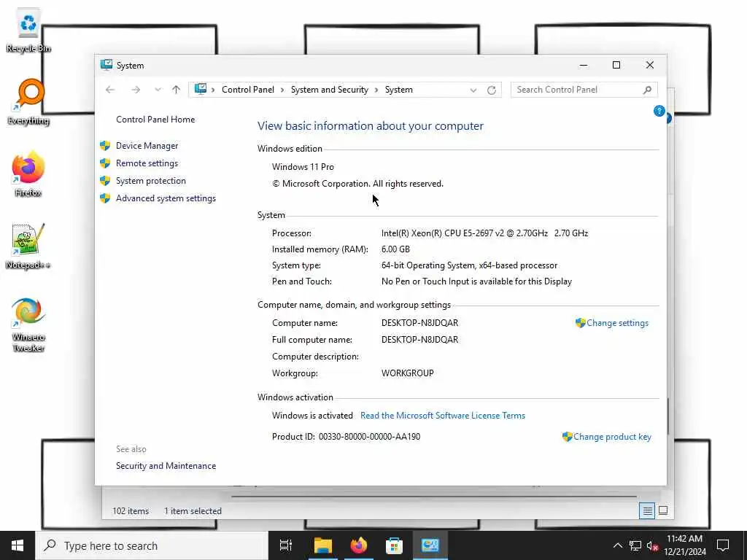This screenshot has width=747, height=560.
Task: Launch Firefox from the taskbar
Action: coord(359,545)
